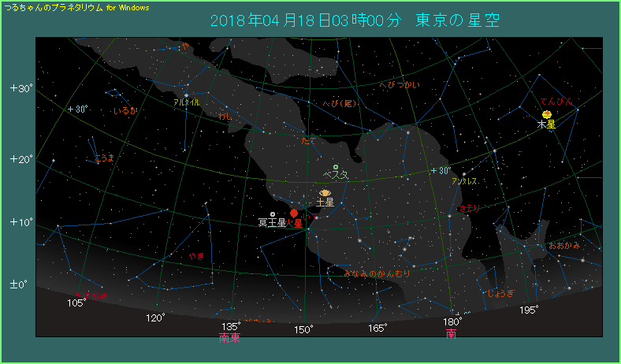Click the Jupiter (木星) planet icon

point(546,114)
